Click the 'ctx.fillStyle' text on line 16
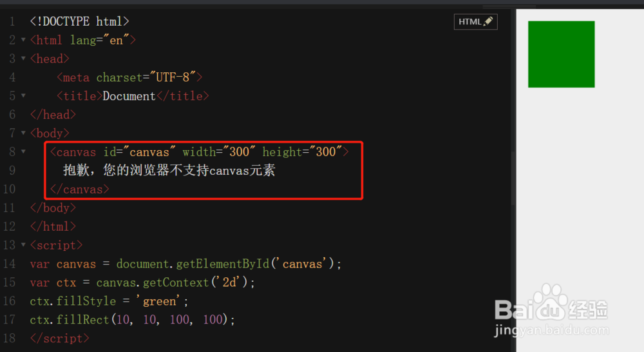644x352 pixels. [x=73, y=301]
